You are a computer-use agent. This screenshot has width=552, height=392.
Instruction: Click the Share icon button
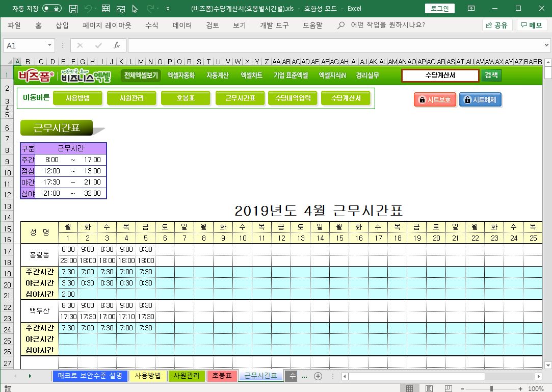pyautogui.click(x=497, y=25)
